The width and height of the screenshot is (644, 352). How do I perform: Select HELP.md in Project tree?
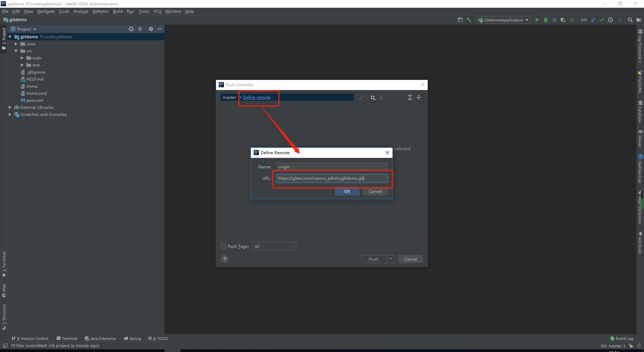[x=32, y=79]
